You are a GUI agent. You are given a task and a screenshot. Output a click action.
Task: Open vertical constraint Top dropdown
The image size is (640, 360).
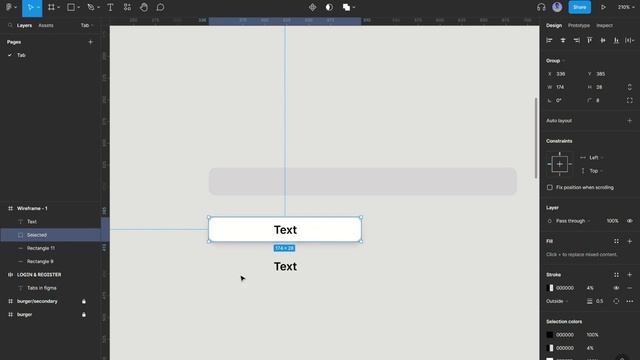pyautogui.click(x=596, y=171)
